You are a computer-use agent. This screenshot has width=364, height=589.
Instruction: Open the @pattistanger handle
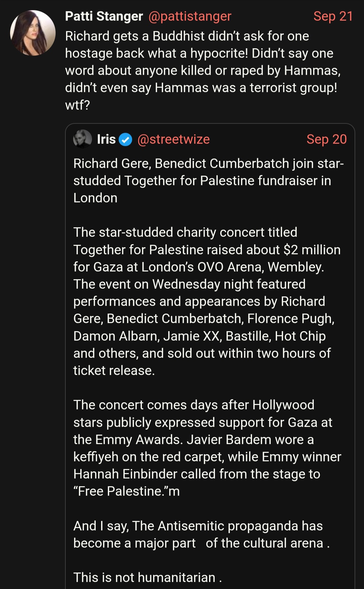click(x=190, y=16)
